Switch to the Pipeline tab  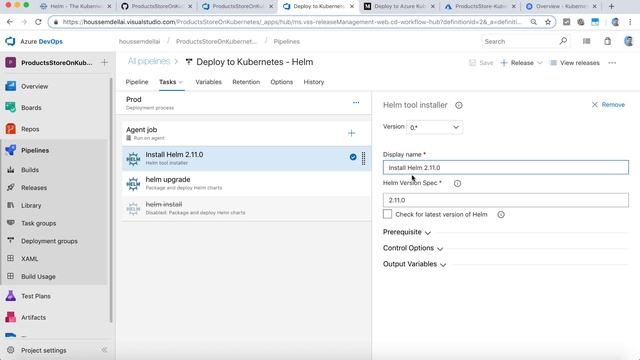[x=137, y=82]
